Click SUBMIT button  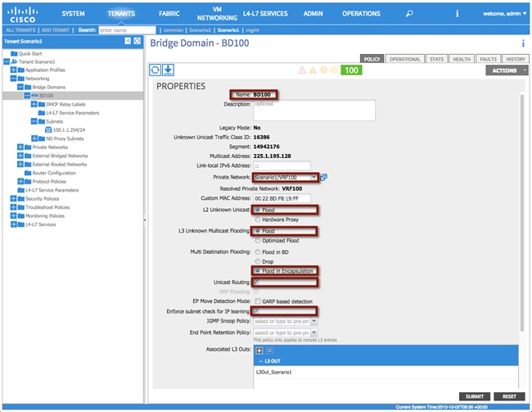pos(475,396)
